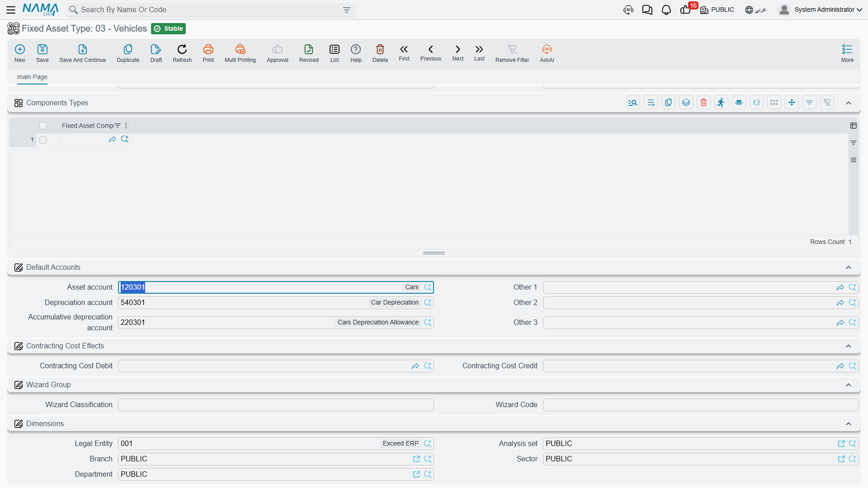Viewport: 868px width, 488px height.
Task: Open notifications bell
Action: tap(666, 9)
